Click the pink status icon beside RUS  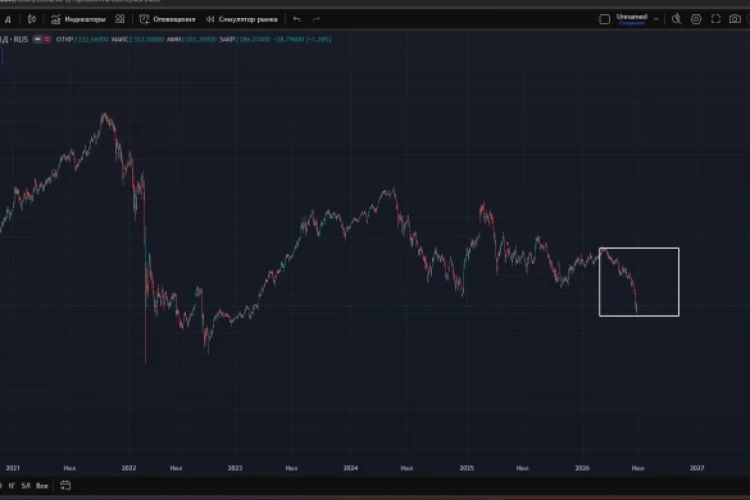[47, 39]
